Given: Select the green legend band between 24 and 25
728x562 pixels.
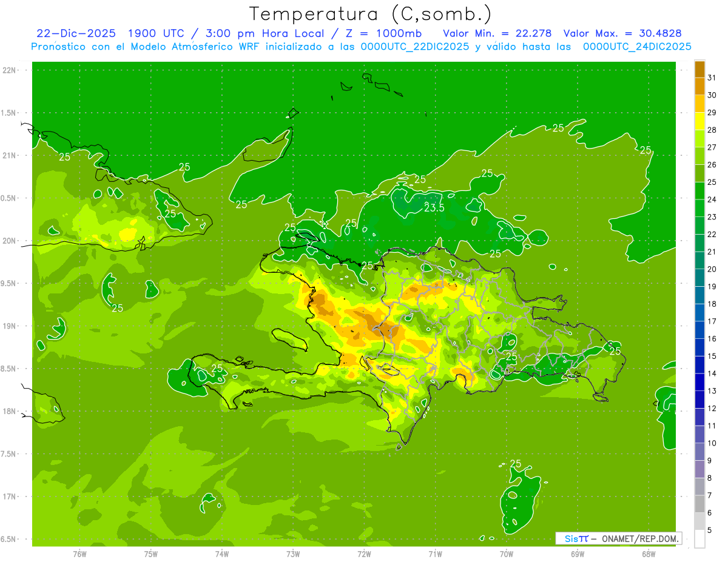Looking at the screenshot, I should (699, 190).
